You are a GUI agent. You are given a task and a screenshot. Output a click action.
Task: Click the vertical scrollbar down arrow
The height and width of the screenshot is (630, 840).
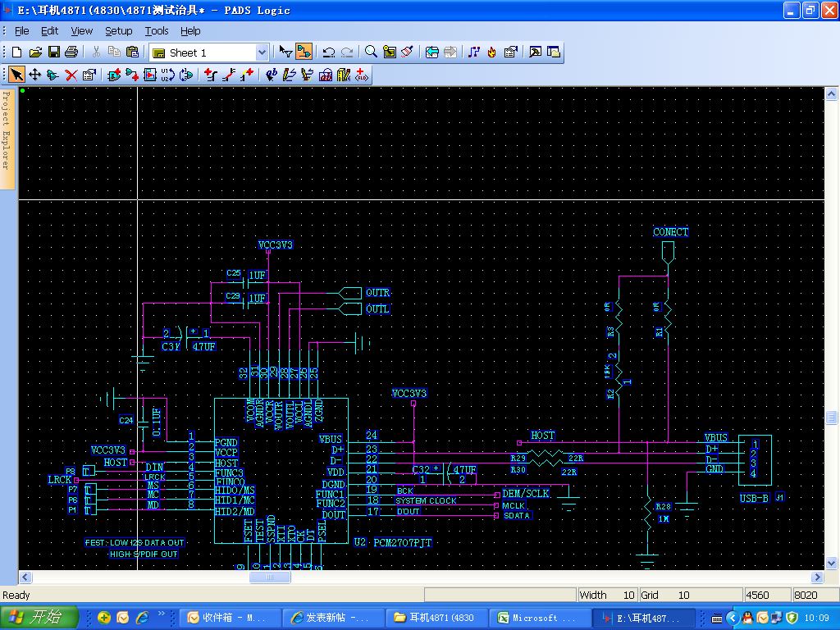tap(832, 564)
